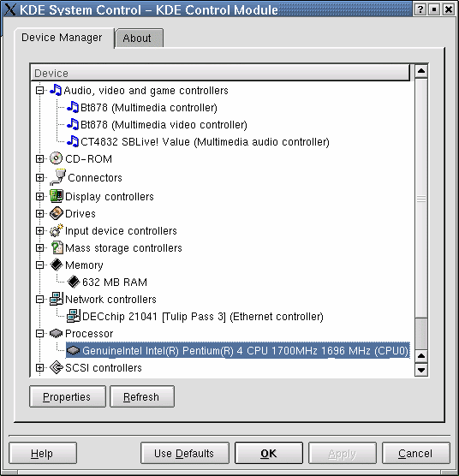This screenshot has height=476, width=459.
Task: Click the 632 MB RAM chip icon
Action: 73,282
